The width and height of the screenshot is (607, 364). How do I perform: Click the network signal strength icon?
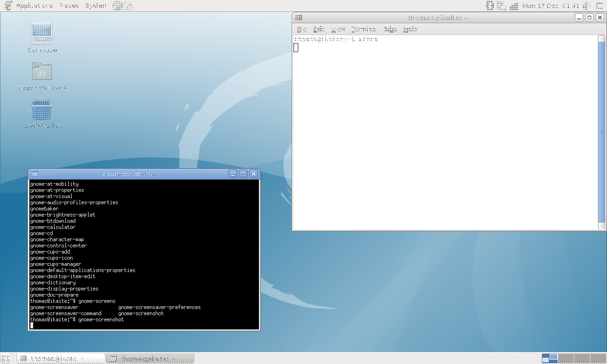[x=514, y=6]
